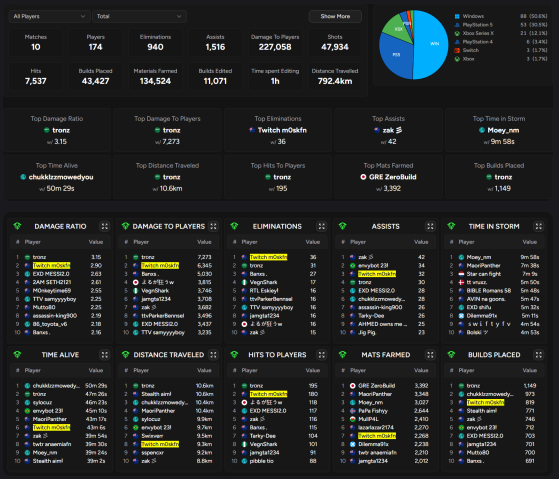Click the XSX slice of the pie chart

pos(399,29)
